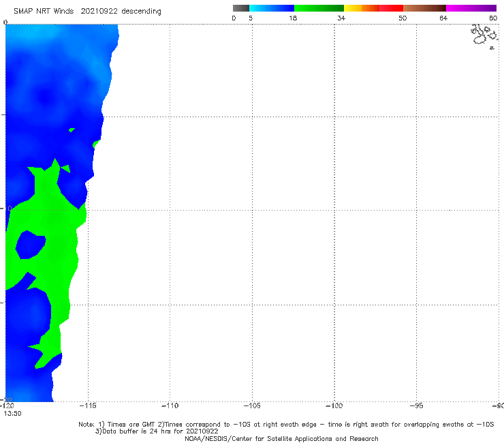Click the blue island inside the green wind area
504x443 pixels.
(31, 245)
